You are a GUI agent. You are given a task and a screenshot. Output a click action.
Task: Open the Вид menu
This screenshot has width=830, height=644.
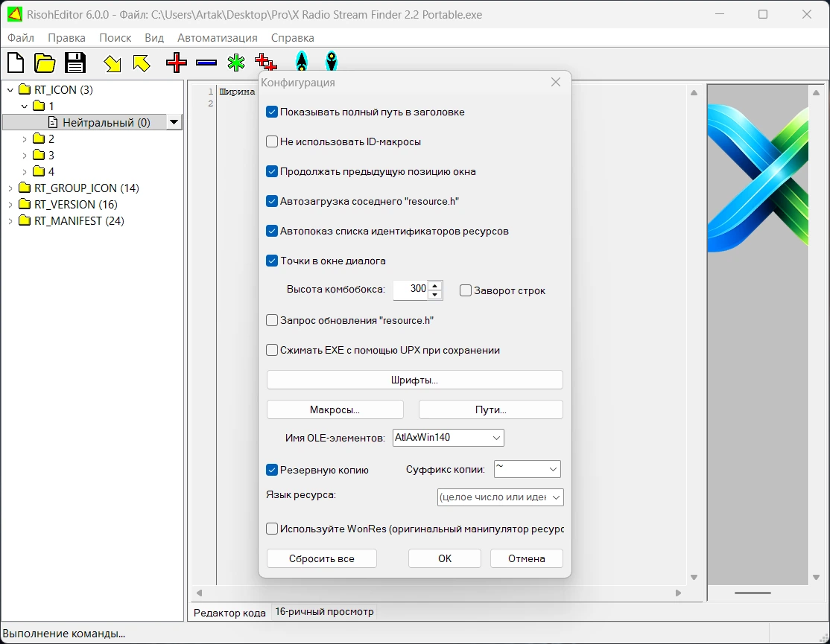coord(154,37)
